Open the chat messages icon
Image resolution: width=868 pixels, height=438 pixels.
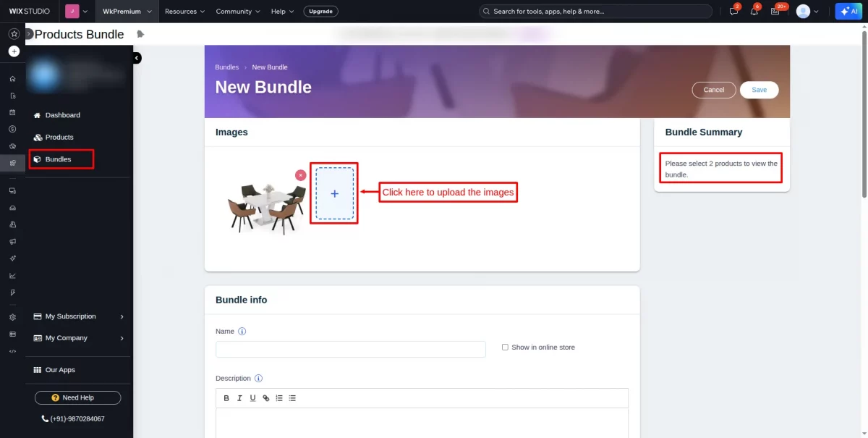point(732,11)
